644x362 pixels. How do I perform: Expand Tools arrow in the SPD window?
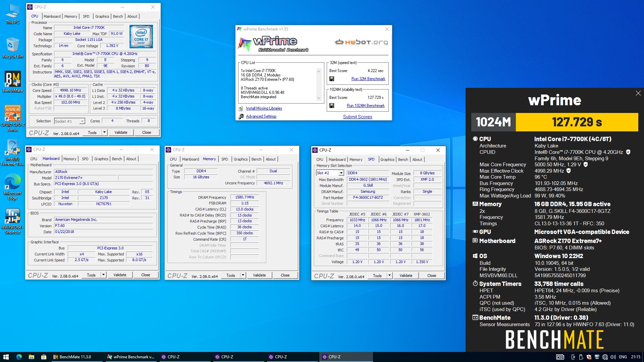coord(389,276)
